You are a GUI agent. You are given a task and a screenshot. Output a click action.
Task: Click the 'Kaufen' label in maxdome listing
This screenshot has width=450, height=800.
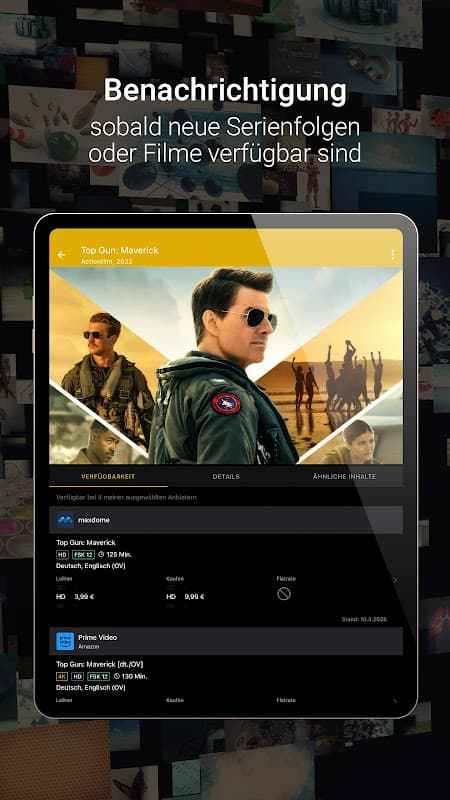pos(175,579)
